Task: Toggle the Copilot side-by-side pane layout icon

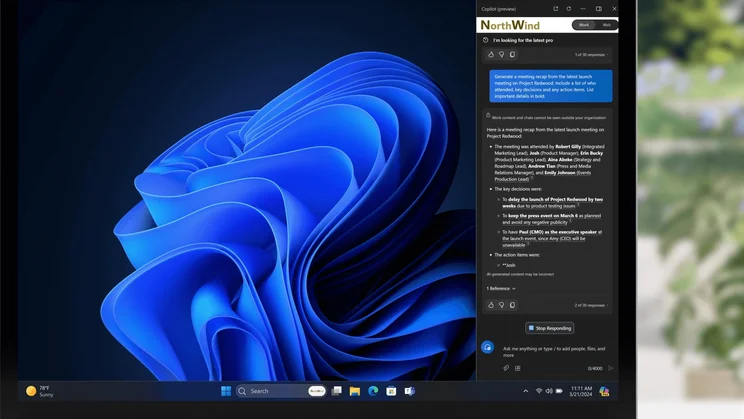Action: (599, 9)
